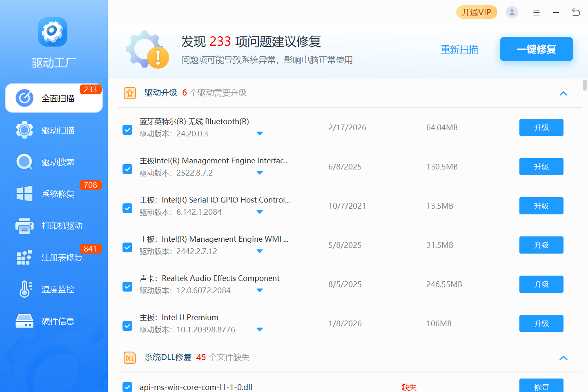Screen dimensions: 588x392
Task: Open version dropdown for Bluetooth driver 24.20.0.3
Action: click(x=260, y=134)
